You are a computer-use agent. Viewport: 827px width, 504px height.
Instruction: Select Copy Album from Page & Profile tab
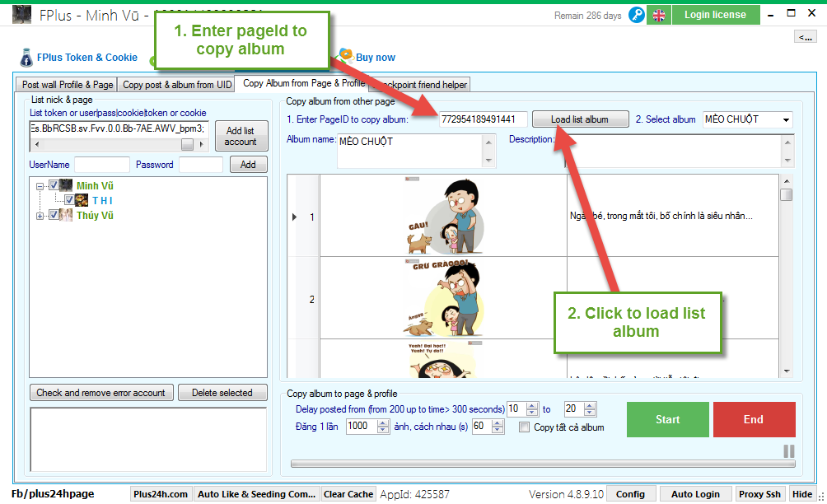click(303, 83)
